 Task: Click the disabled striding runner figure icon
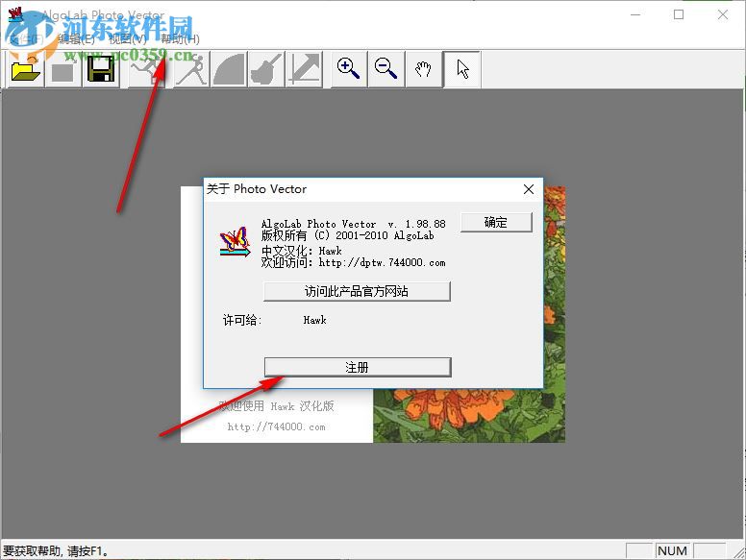191,69
